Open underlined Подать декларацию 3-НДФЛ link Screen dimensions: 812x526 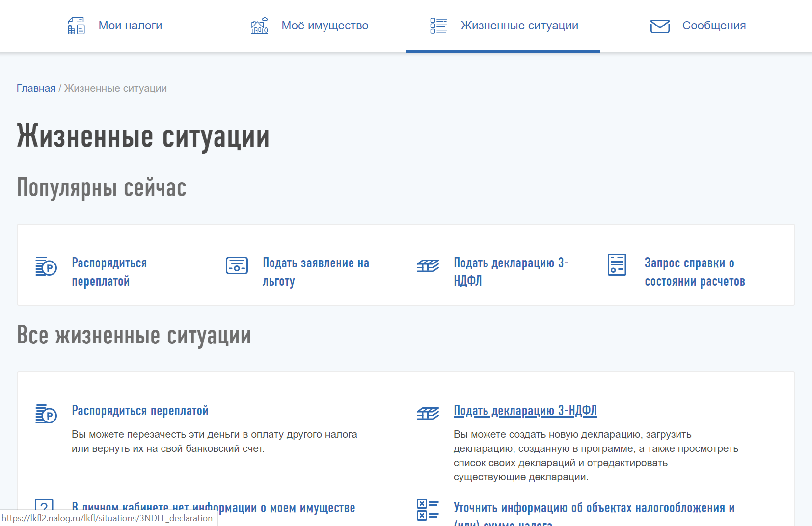[x=525, y=411]
